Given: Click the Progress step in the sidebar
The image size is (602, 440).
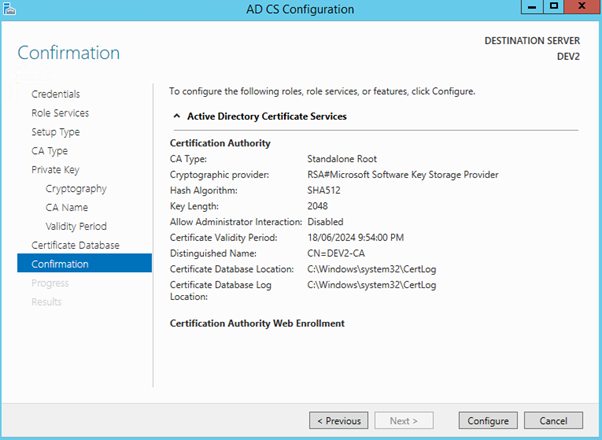Looking at the screenshot, I should 49,283.
